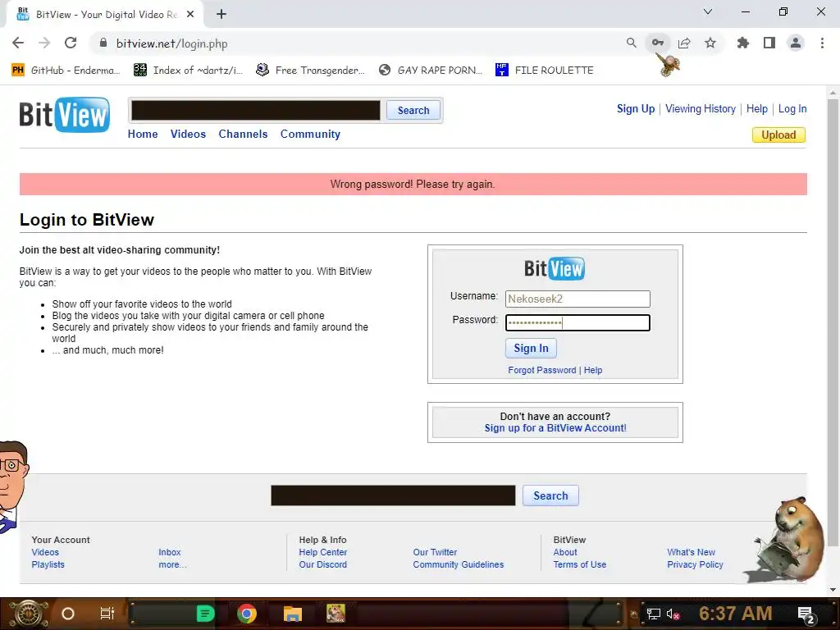Click the forward navigation arrow
The width and height of the screenshot is (840, 630).
coord(44,43)
